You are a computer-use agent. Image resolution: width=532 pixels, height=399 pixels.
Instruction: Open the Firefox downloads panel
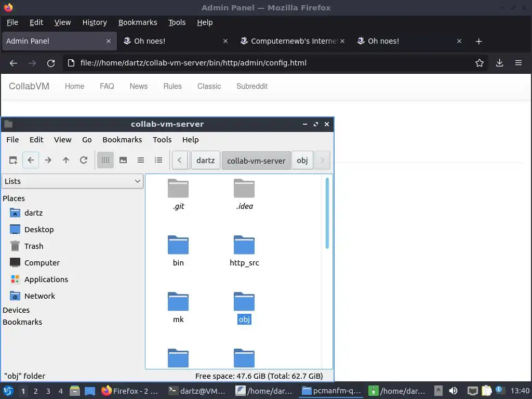click(499, 63)
